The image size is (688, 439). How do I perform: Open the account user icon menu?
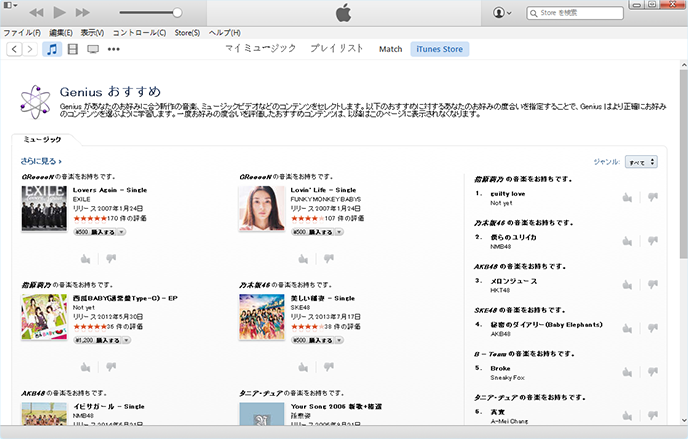tap(502, 12)
